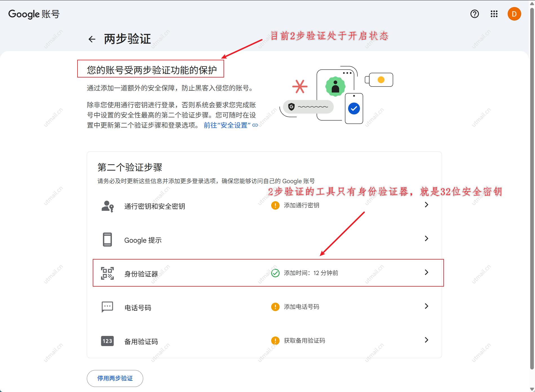This screenshot has width=535, height=392.
Task: Click the link icon after 前往“安全设置”
Action: (x=255, y=125)
